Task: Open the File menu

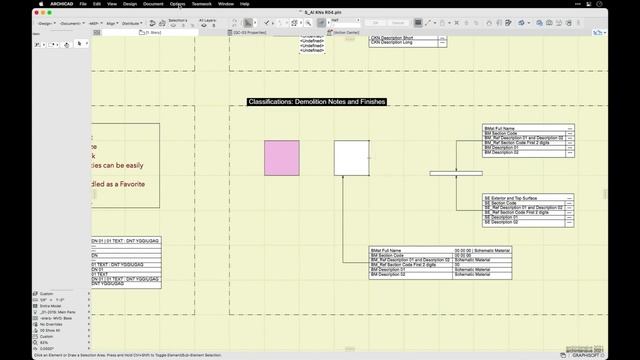Action: (x=83, y=4)
